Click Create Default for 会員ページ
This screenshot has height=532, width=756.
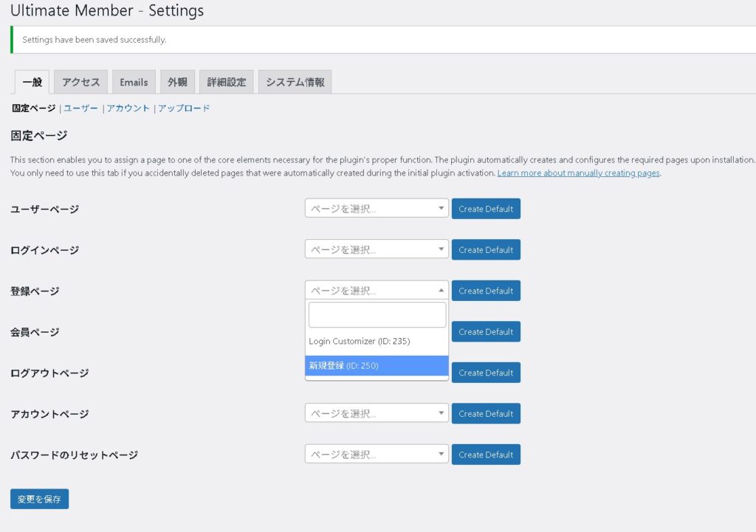pyautogui.click(x=486, y=332)
